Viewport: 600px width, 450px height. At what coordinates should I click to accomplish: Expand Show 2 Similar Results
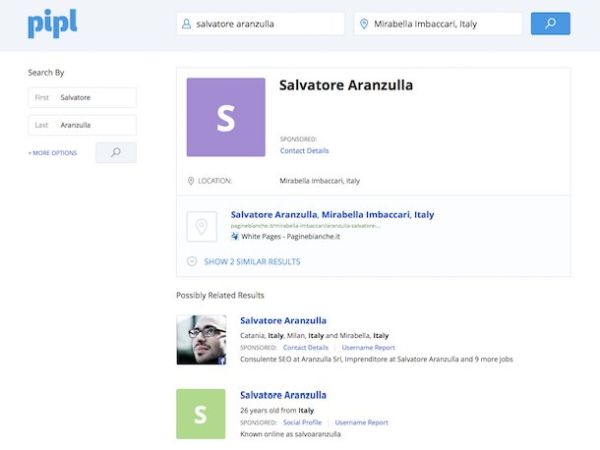click(x=251, y=262)
